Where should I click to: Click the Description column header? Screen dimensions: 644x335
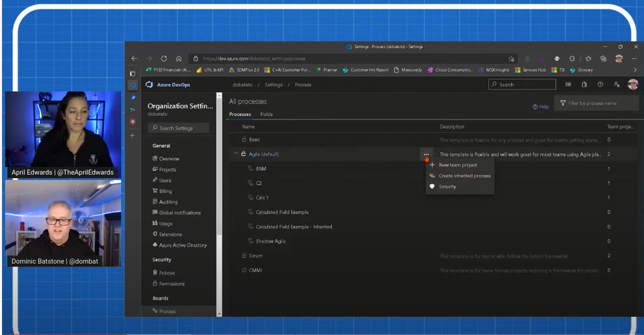(x=452, y=127)
